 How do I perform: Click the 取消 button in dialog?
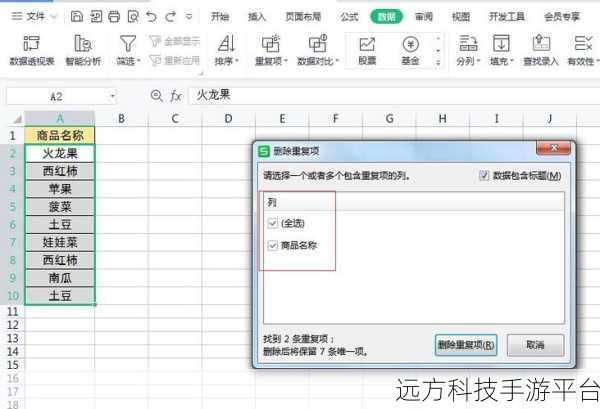[x=535, y=345]
